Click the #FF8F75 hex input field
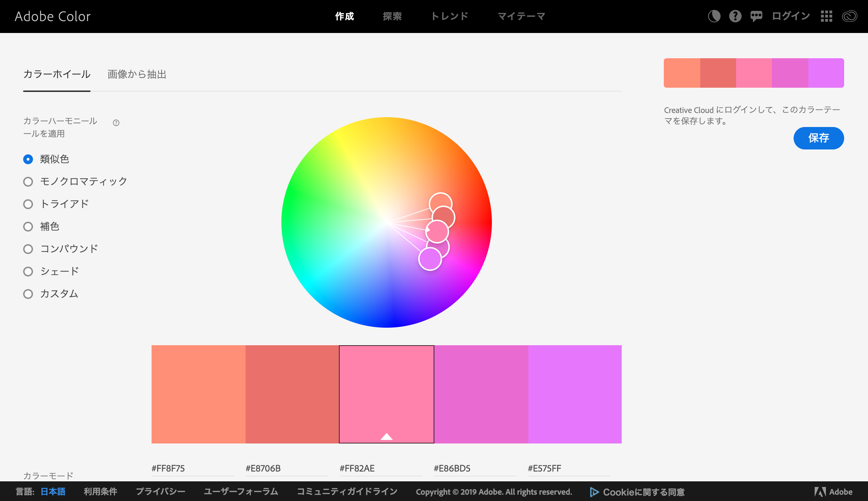 192,468
